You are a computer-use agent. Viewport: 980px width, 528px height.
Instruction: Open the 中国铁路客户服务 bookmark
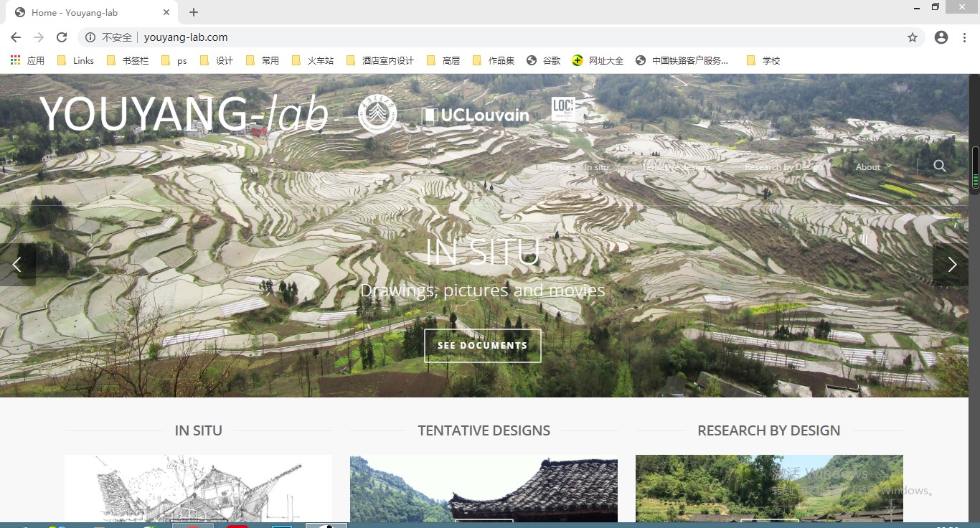pyautogui.click(x=682, y=61)
